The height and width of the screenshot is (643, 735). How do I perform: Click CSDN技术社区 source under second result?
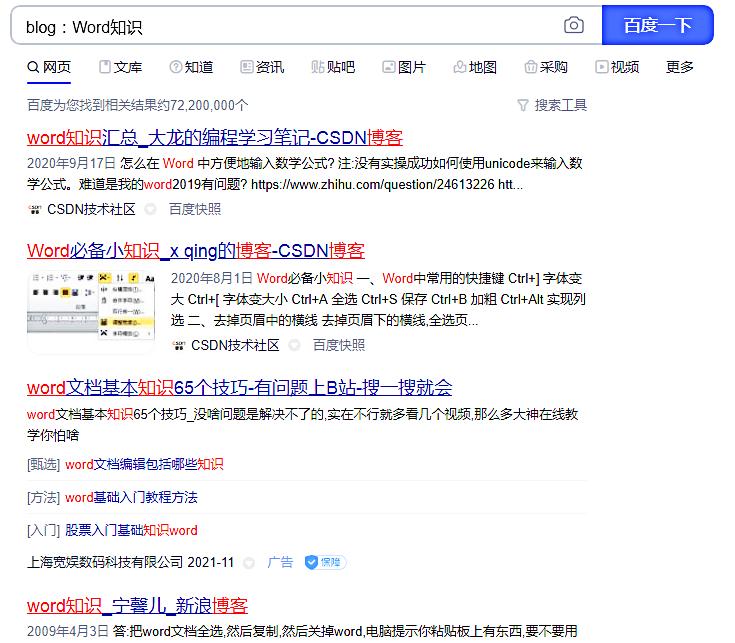pyautogui.click(x=235, y=345)
